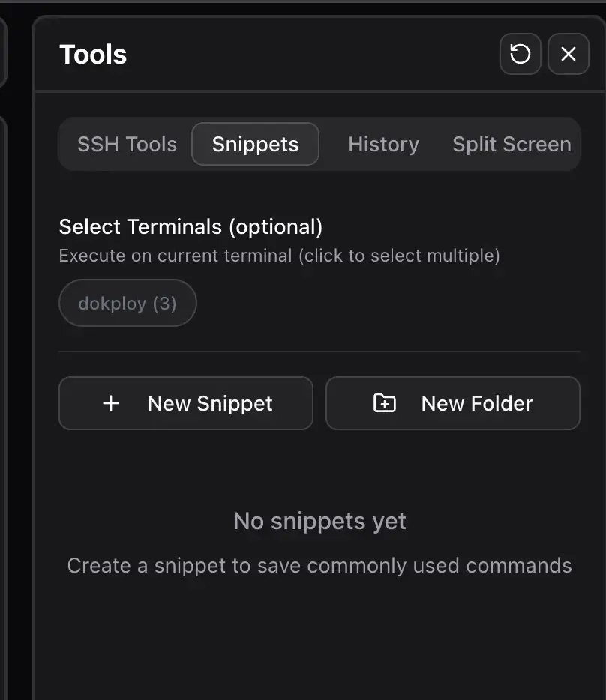Image resolution: width=606 pixels, height=700 pixels.
Task: Select dokploy terminal for multi-execution
Action: pos(127,303)
